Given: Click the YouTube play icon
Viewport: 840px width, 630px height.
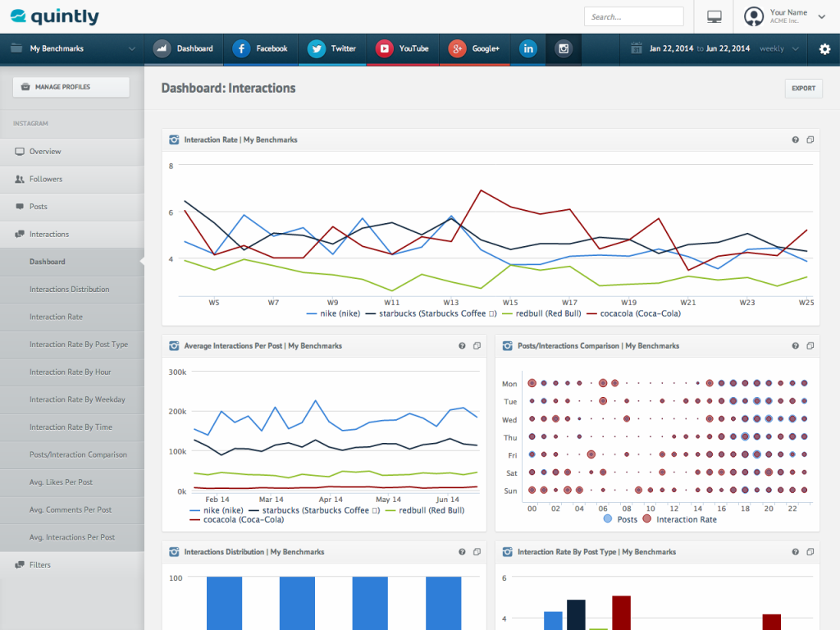Looking at the screenshot, I should [384, 48].
